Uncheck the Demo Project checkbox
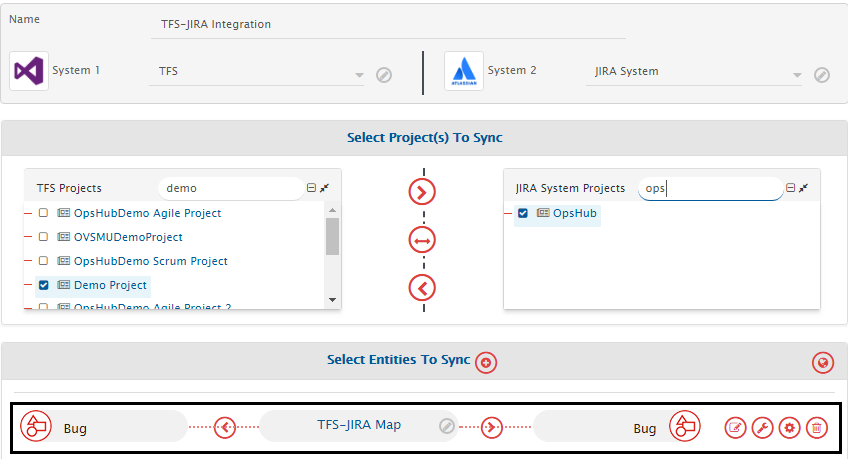 click(43, 285)
